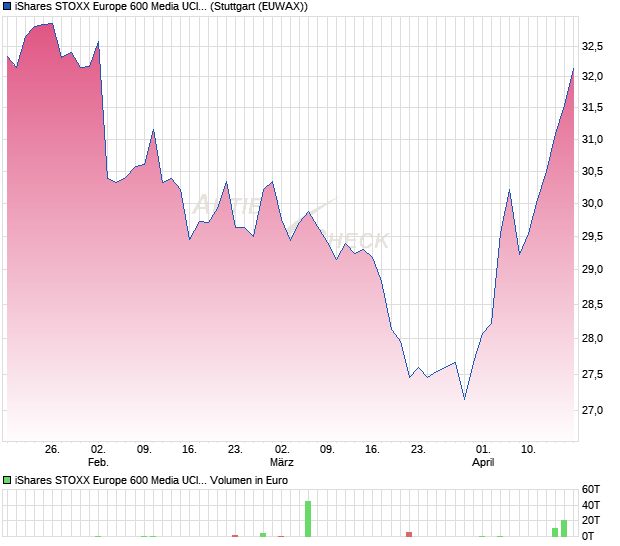Click the tallest green volume bar in March
The image size is (620, 546).
pyautogui.click(x=308, y=519)
